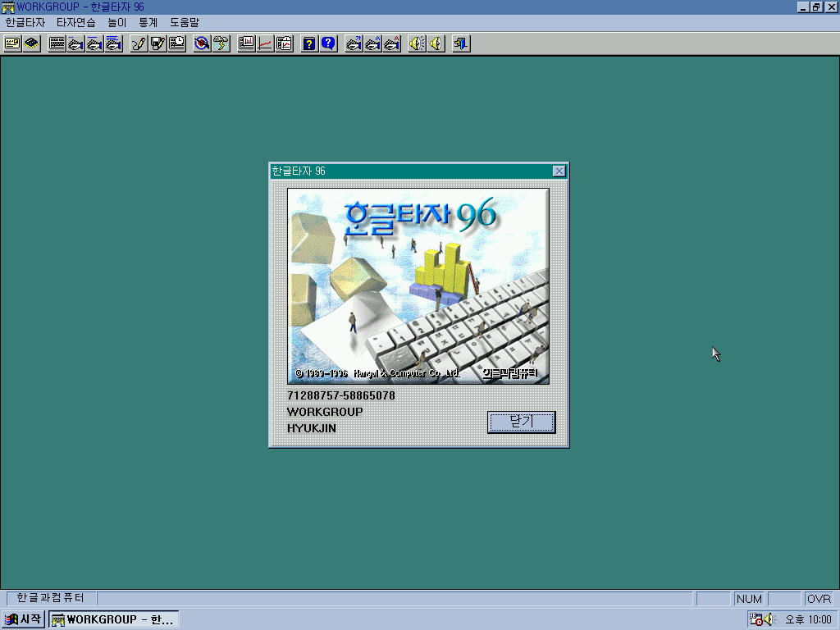840x630 pixels.
Task: Open the 놀이 menu
Action: [x=116, y=22]
